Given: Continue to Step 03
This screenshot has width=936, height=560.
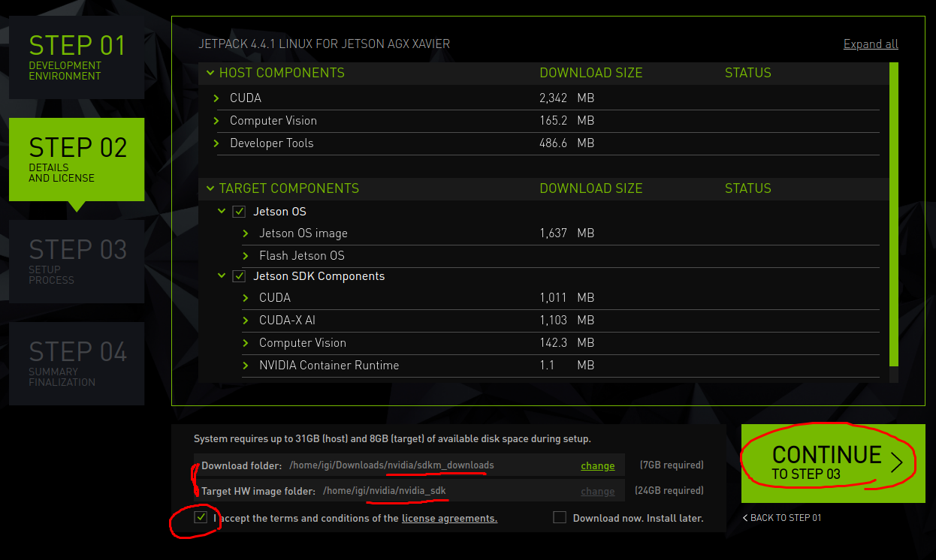Looking at the screenshot, I should pos(833,463).
